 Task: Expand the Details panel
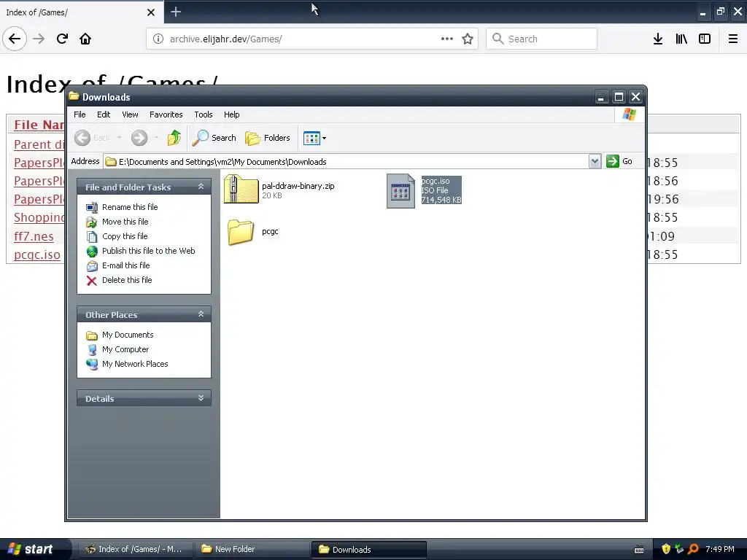coord(201,398)
